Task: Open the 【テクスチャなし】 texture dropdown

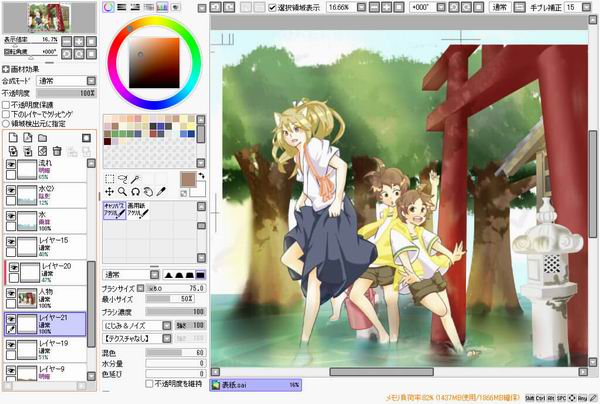Action: [x=166, y=339]
